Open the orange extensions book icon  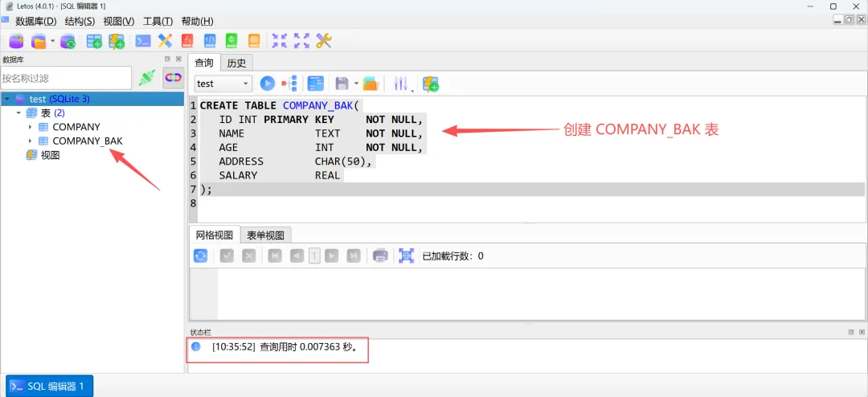[x=253, y=40]
